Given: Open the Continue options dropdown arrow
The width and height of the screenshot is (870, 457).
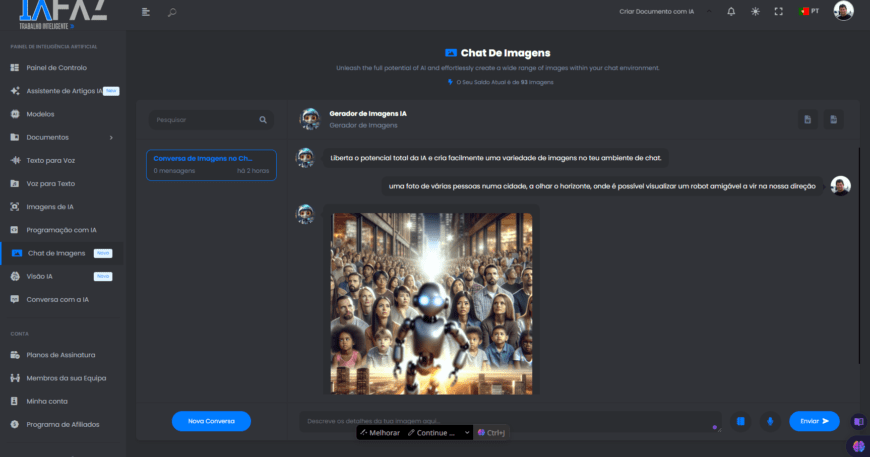Looking at the screenshot, I should pos(464,433).
